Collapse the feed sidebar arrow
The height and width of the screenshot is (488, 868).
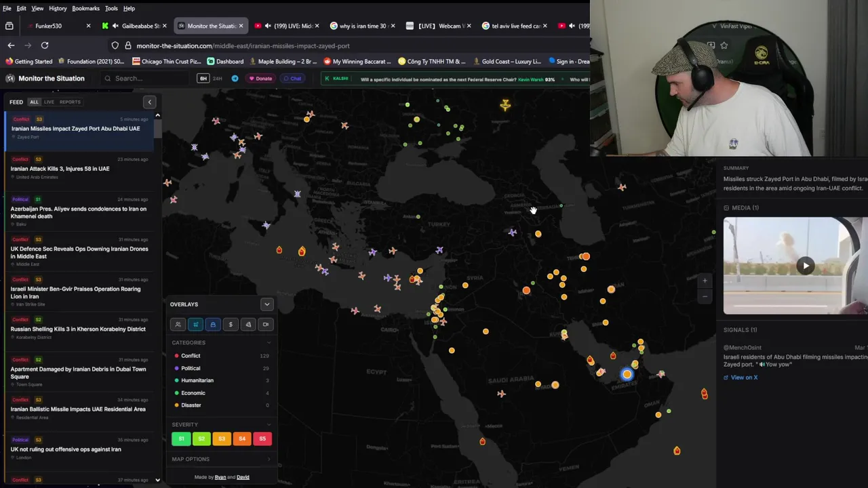(x=150, y=102)
